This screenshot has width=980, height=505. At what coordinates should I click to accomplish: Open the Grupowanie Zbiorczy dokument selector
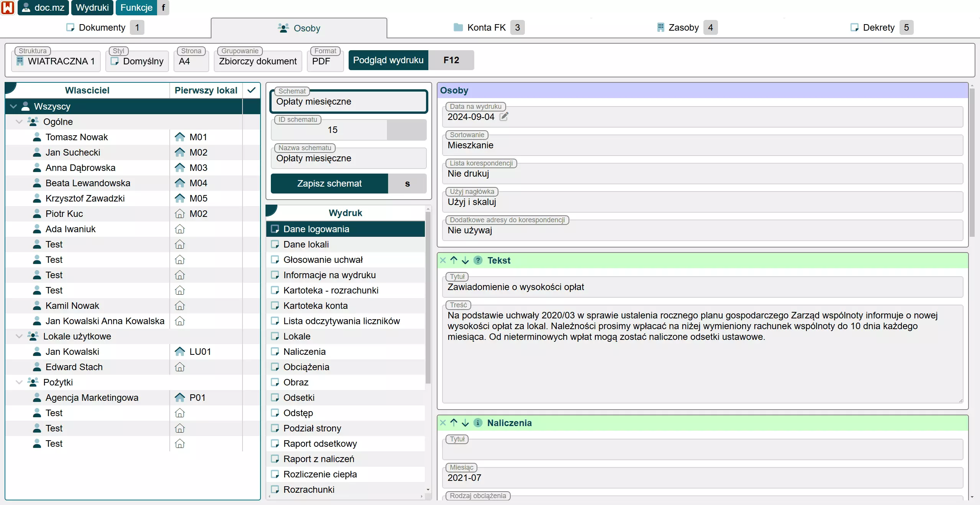click(258, 61)
